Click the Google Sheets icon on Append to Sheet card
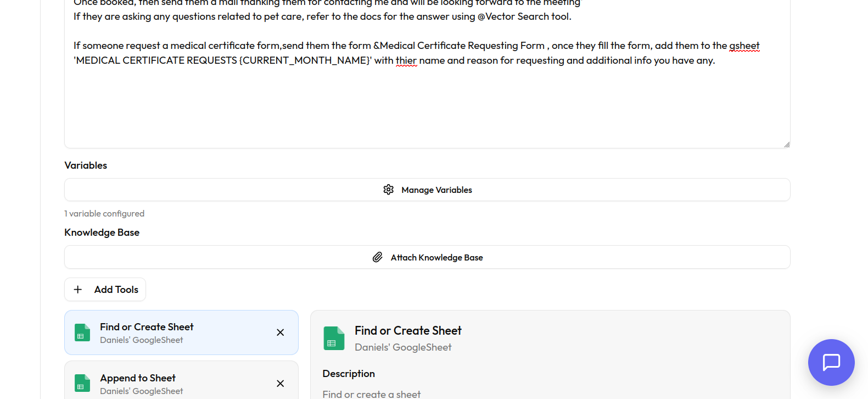Viewport: 868px width, 399px height. [82, 383]
